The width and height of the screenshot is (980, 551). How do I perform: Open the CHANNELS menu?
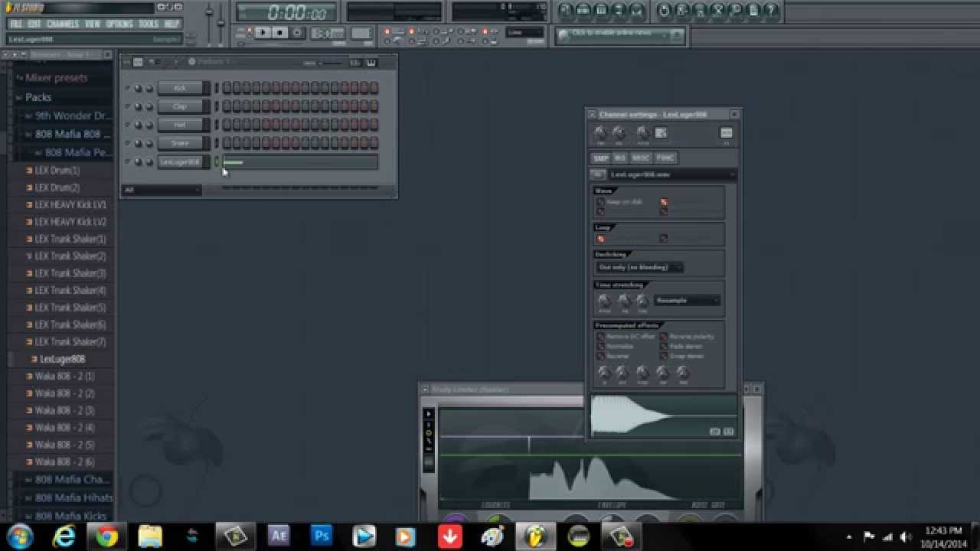[x=63, y=24]
